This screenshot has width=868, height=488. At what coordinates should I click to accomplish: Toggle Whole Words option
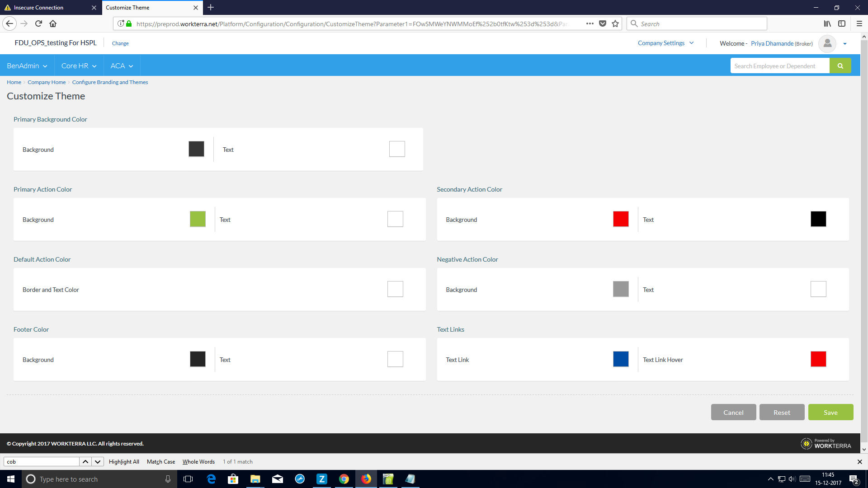(x=198, y=462)
